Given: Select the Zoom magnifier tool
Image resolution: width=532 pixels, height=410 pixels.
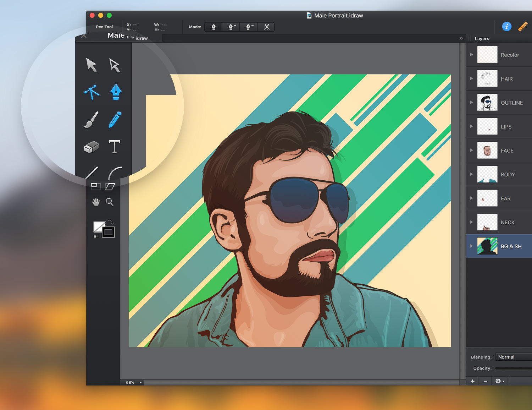Looking at the screenshot, I should [110, 202].
